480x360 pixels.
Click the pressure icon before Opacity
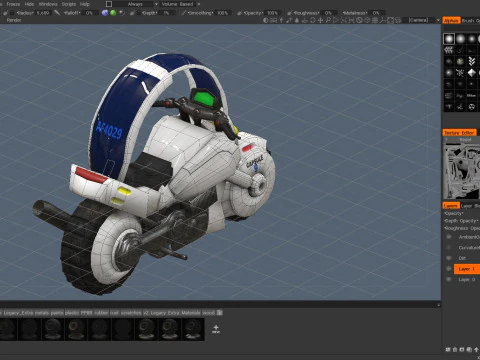[239, 13]
